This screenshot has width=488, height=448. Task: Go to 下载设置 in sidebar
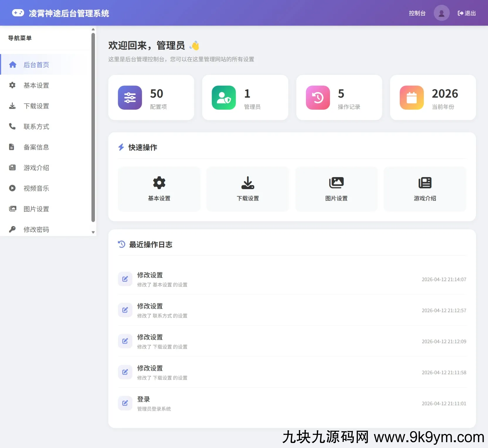pos(36,106)
